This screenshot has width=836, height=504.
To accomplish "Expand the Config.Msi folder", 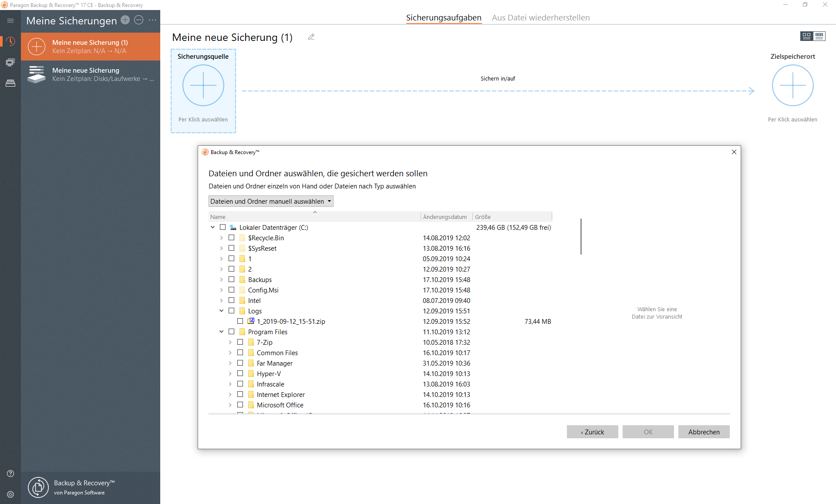I will pyautogui.click(x=221, y=290).
